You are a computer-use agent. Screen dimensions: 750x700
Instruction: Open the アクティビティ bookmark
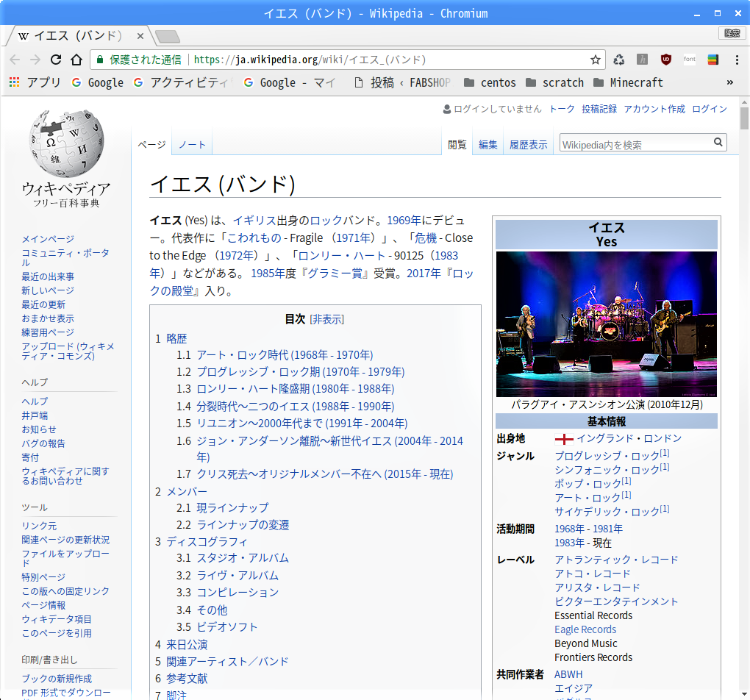(x=182, y=83)
